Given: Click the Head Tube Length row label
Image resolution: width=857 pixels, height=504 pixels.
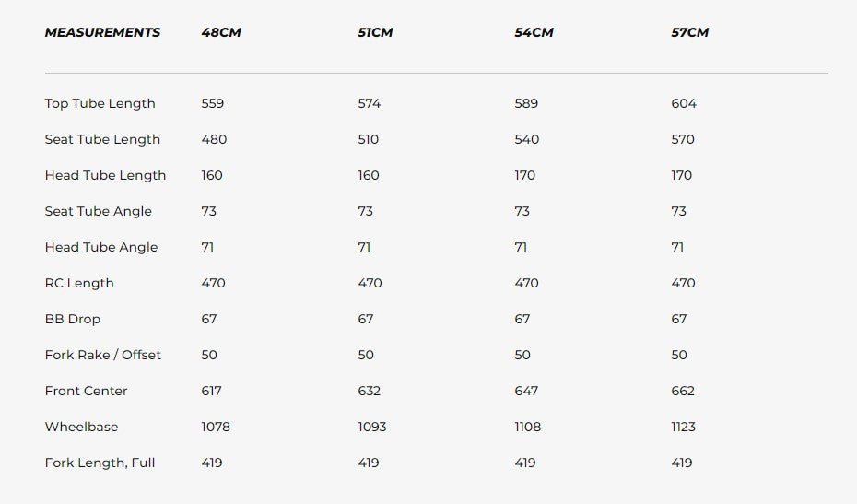Looking at the screenshot, I should pos(105,175).
